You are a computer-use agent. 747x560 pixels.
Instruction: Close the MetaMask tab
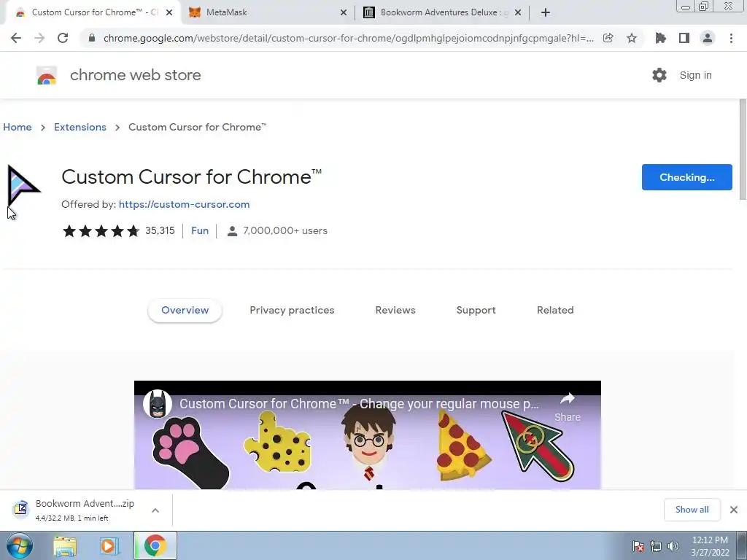[344, 12]
